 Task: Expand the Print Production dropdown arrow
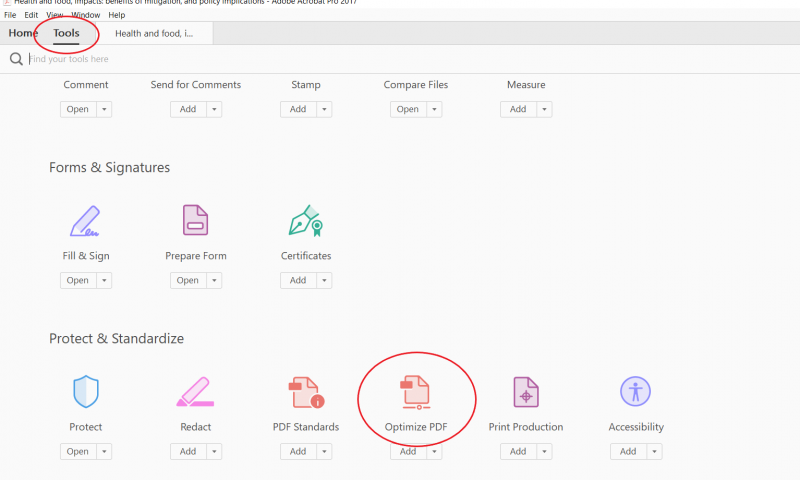tap(544, 451)
